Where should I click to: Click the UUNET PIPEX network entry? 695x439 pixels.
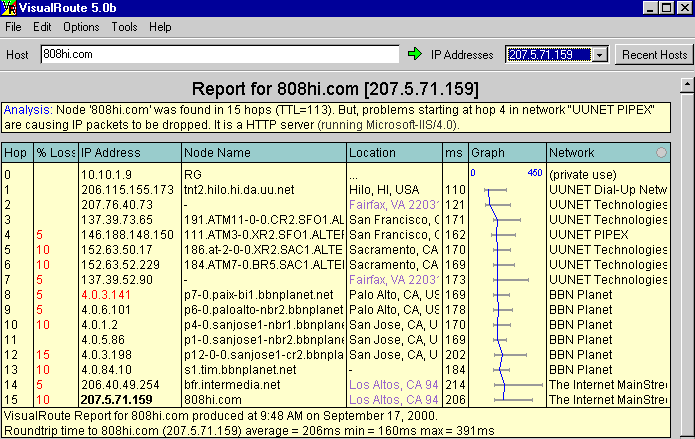tap(589, 235)
